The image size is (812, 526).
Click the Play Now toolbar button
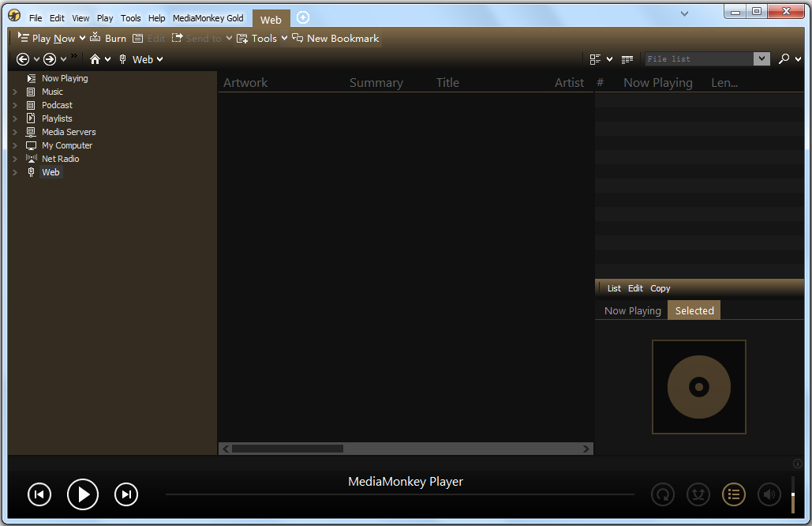[47, 39]
